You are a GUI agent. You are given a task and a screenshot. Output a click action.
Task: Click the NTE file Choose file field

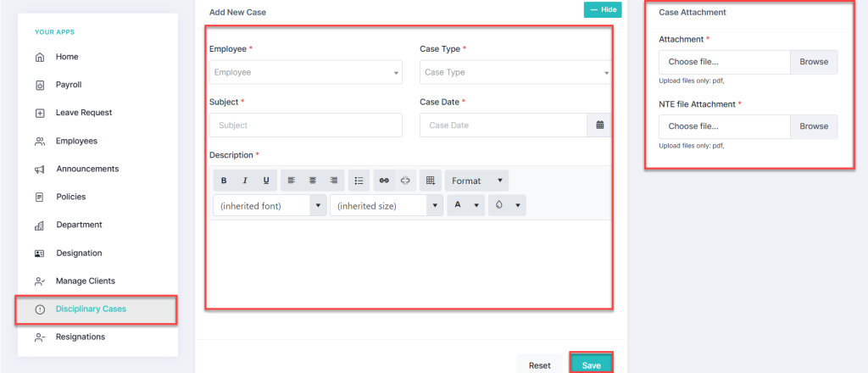point(725,126)
